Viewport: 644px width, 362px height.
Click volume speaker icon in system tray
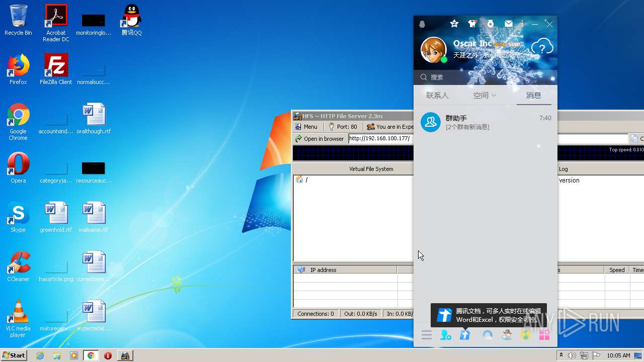coord(572,355)
